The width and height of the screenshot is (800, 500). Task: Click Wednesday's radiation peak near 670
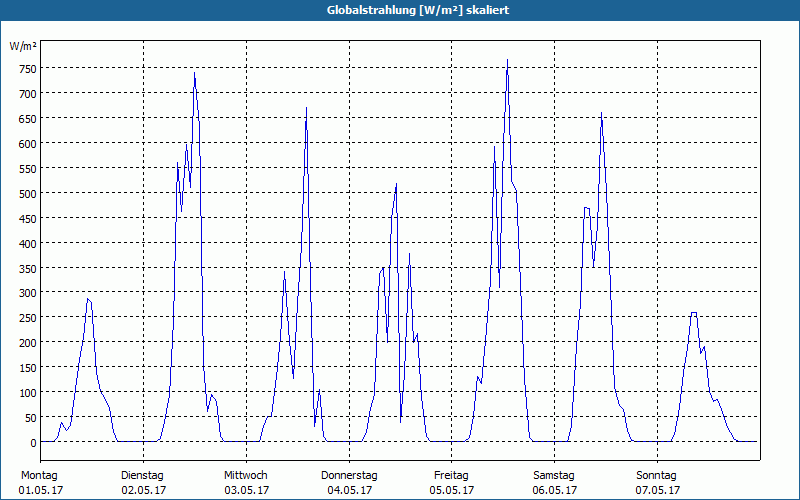306,108
